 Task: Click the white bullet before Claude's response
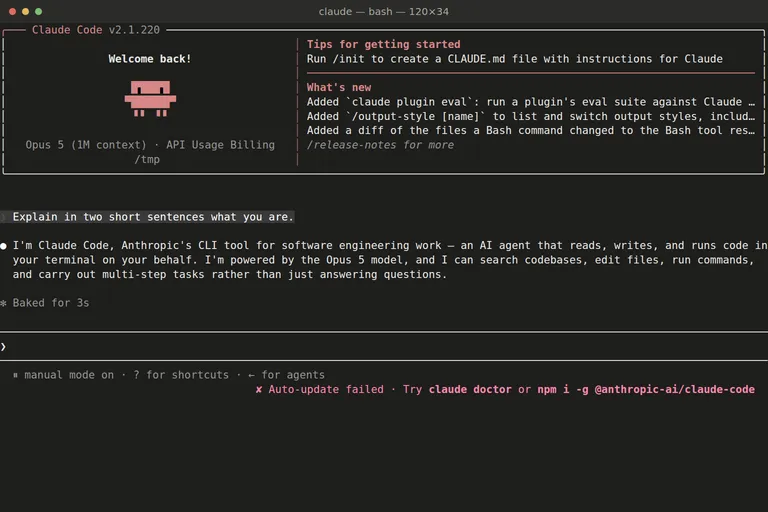pyautogui.click(x=3, y=246)
